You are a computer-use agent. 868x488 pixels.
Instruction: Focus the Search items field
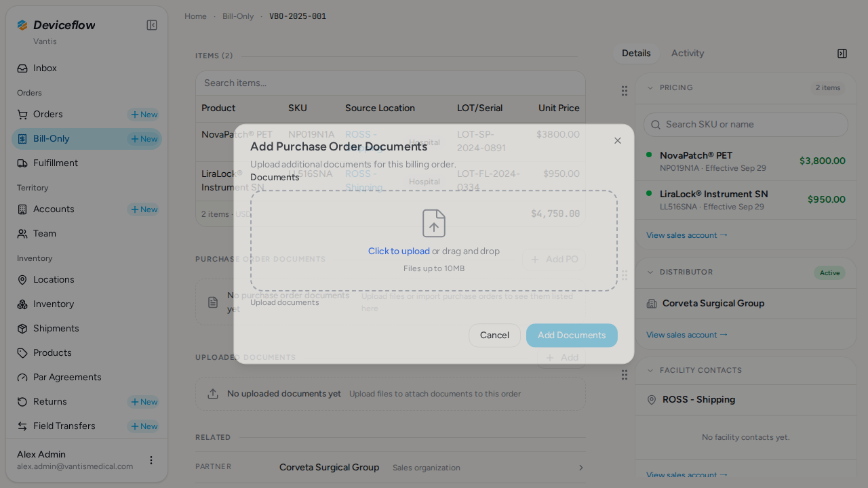point(391,83)
